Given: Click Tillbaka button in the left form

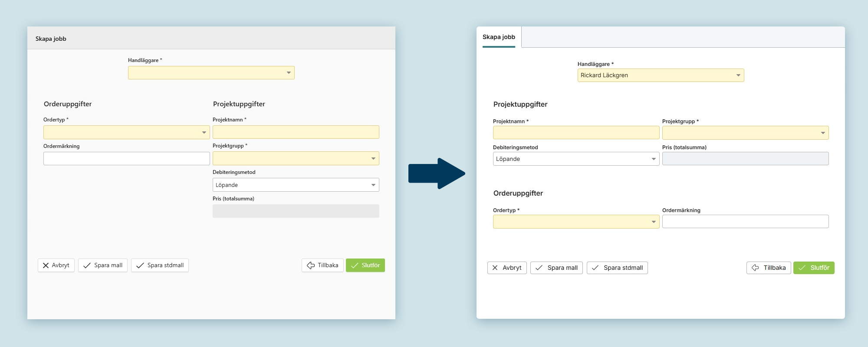Looking at the screenshot, I should [x=322, y=265].
